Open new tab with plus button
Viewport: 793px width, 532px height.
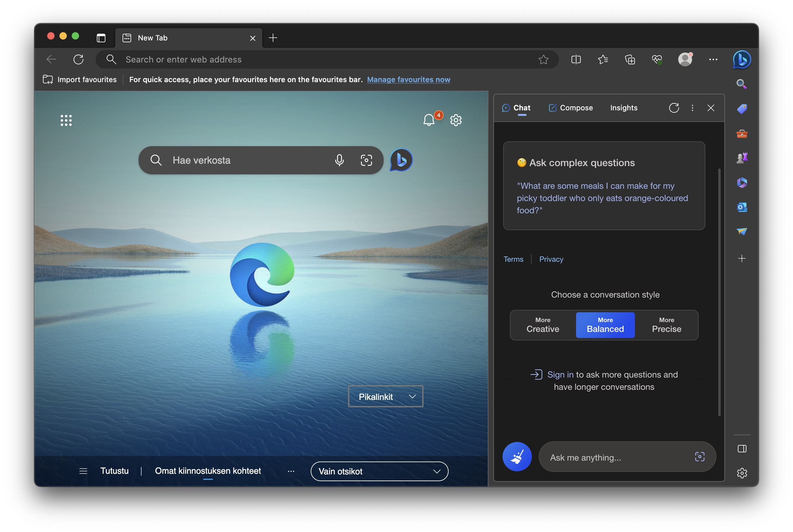pyautogui.click(x=273, y=38)
